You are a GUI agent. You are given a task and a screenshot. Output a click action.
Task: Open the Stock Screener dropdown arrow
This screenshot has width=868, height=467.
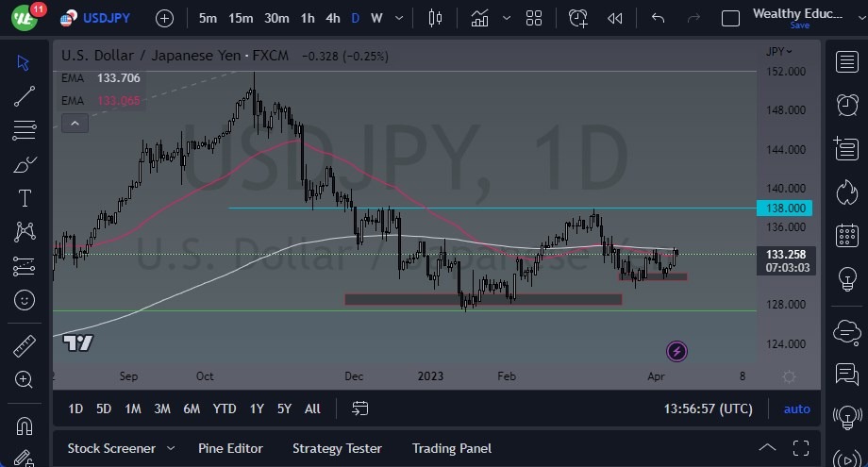[171, 448]
